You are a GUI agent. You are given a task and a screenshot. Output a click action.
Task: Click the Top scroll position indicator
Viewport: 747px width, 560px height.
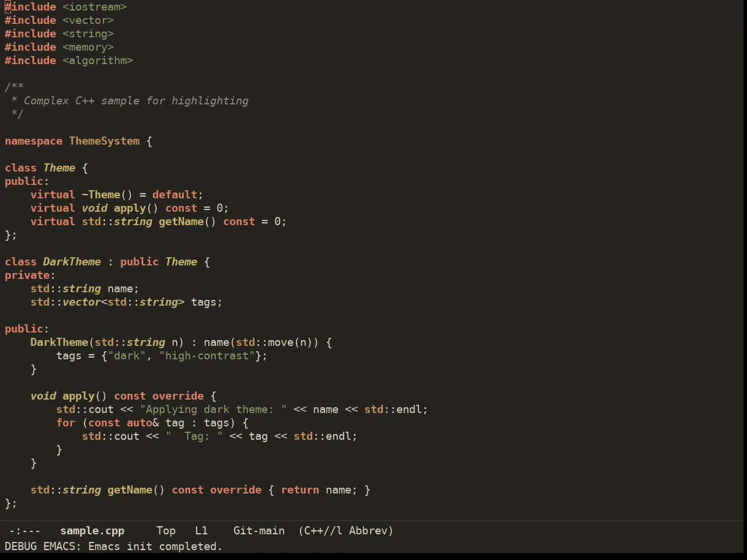point(166,531)
